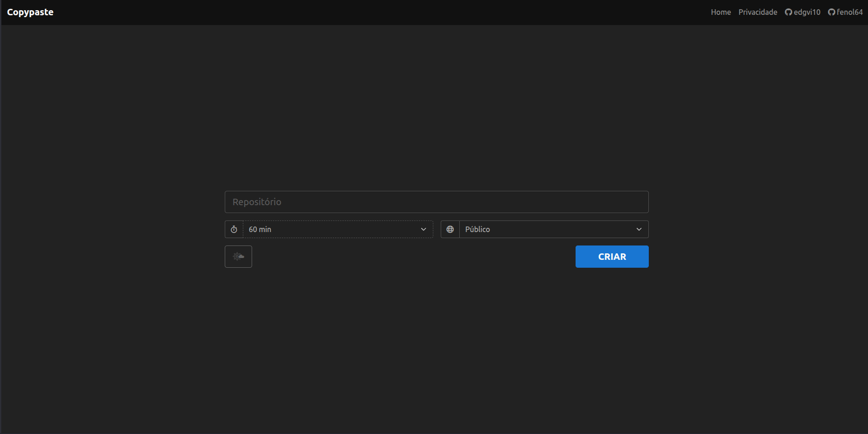
Task: Click the sun and cloud icon
Action: point(238,257)
